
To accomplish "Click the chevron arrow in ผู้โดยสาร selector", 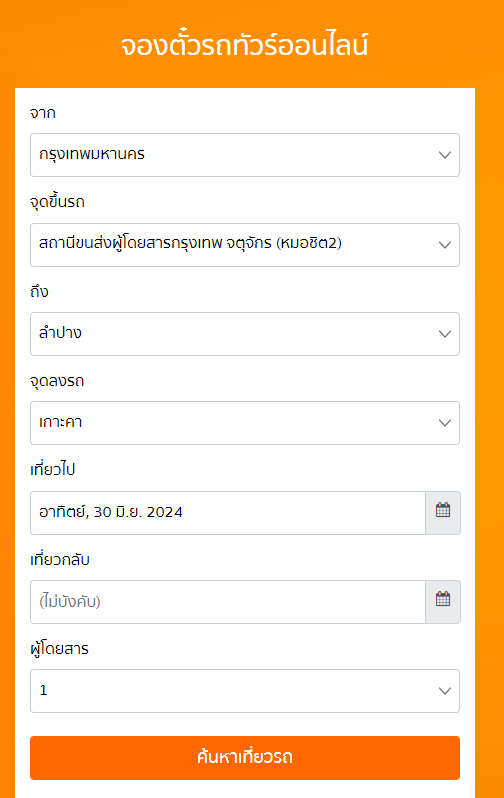I will click(x=445, y=691).
